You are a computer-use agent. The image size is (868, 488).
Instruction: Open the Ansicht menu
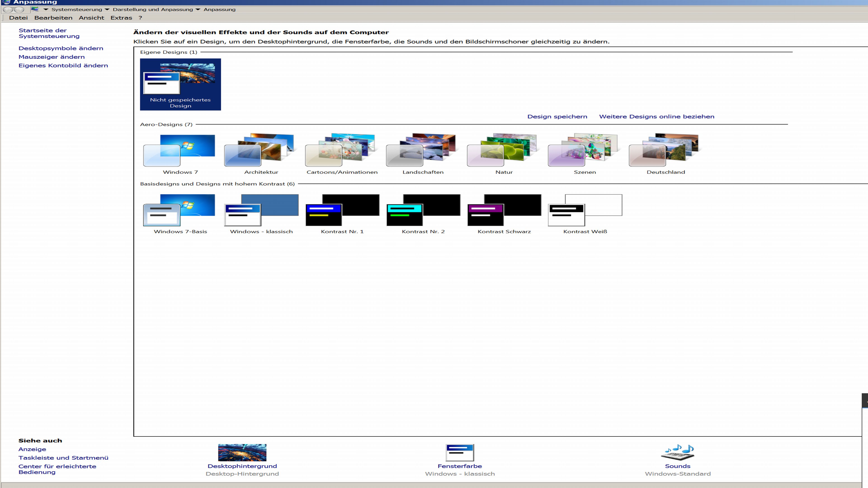point(91,18)
